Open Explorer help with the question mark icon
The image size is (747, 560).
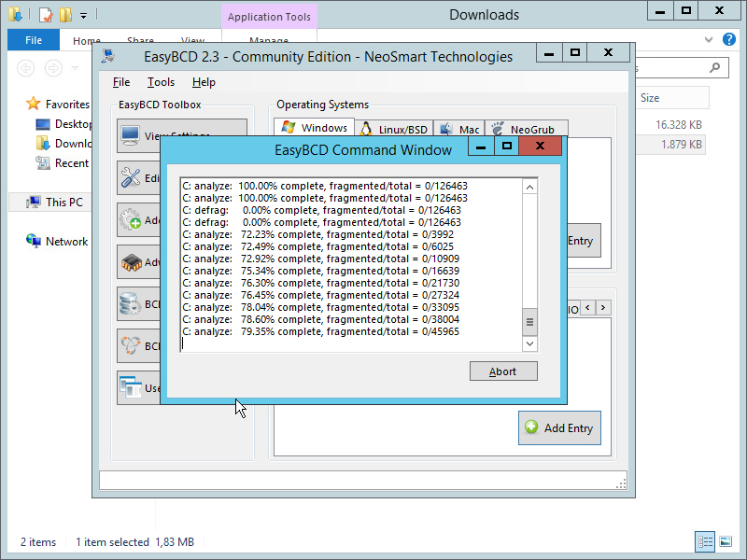point(729,39)
